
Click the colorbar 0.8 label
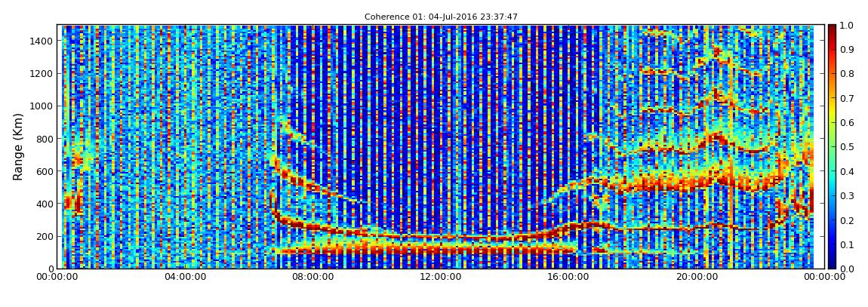click(846, 74)
